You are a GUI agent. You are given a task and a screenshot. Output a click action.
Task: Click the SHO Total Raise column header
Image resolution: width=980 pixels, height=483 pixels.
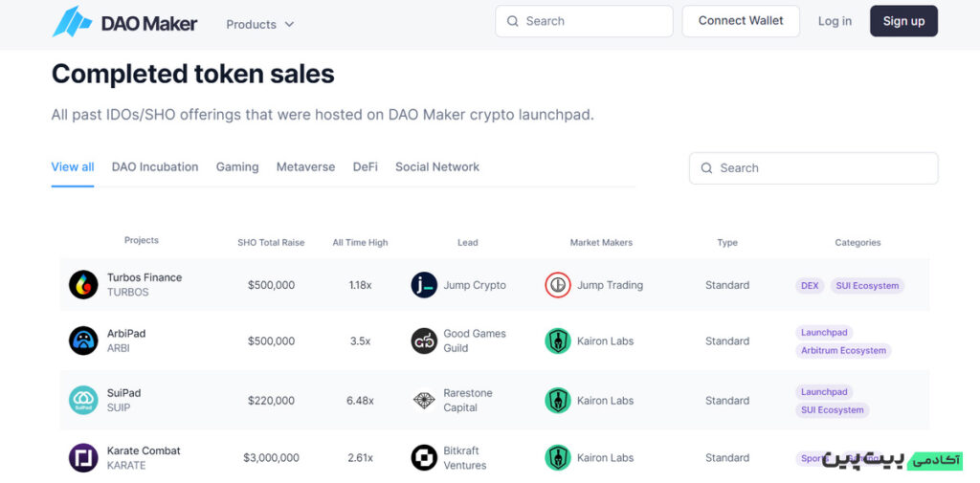pyautogui.click(x=271, y=242)
